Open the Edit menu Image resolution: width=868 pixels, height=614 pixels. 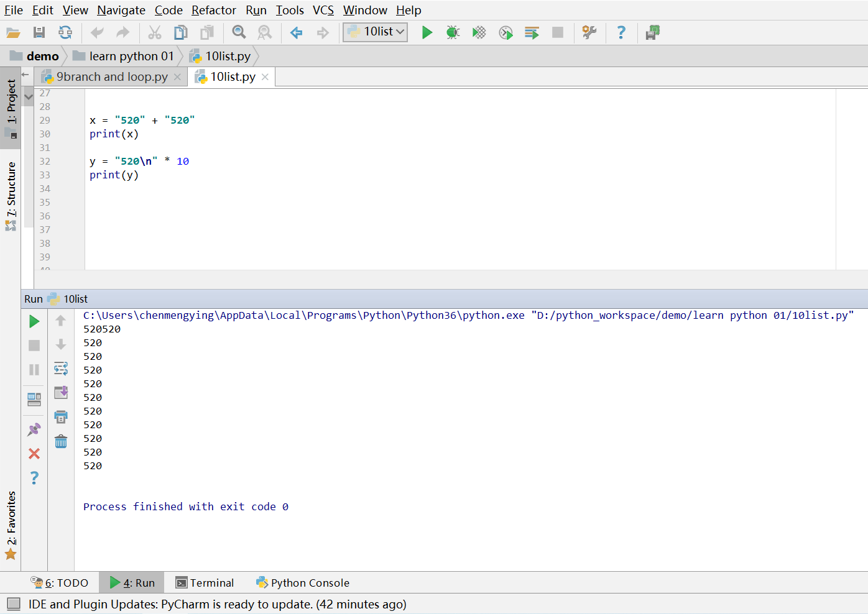[43, 10]
